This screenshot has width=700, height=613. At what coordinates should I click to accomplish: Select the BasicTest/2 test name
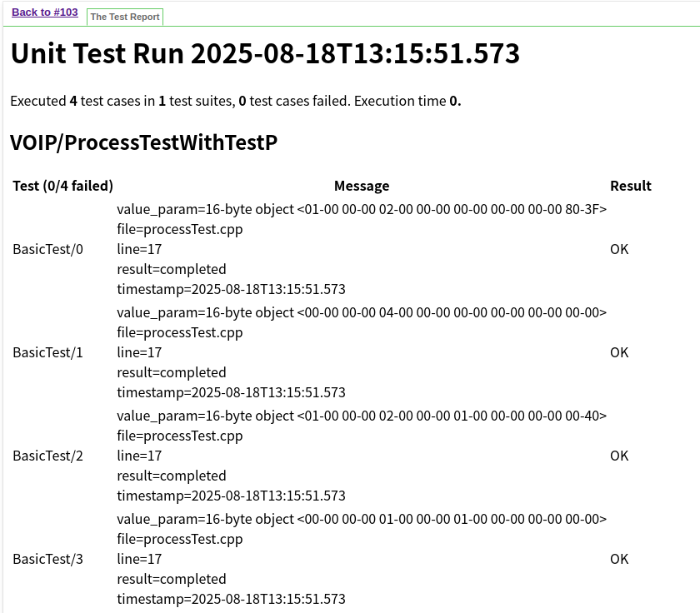coord(47,456)
